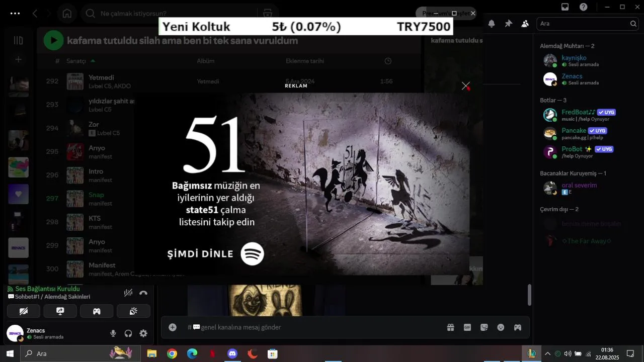
Task: Click Sanatçı column header sort arrow
Action: click(x=93, y=61)
